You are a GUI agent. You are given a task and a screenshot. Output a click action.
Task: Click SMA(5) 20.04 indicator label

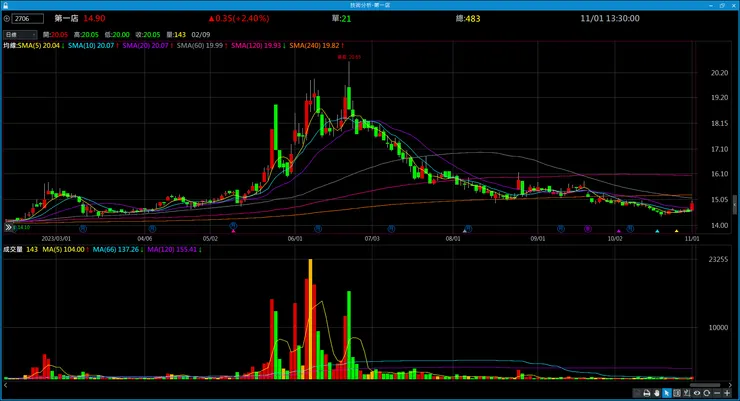point(41,45)
